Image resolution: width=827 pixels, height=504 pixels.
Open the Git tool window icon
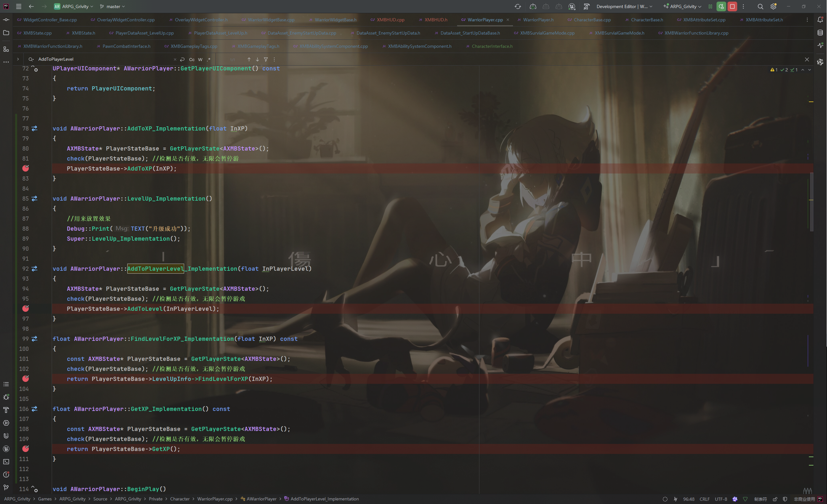(x=6, y=487)
